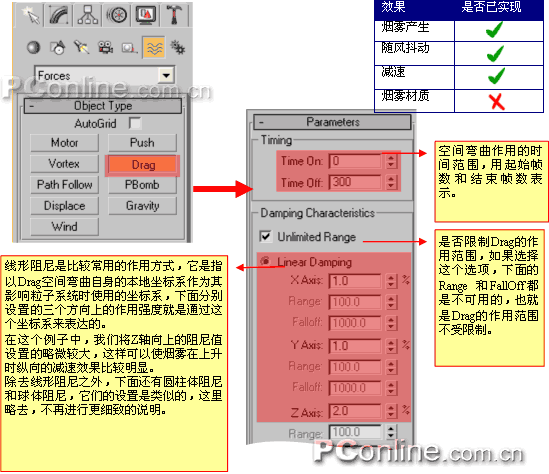Click the Y Axis spinner arrows
This screenshot has height=474, width=549.
tap(391, 346)
